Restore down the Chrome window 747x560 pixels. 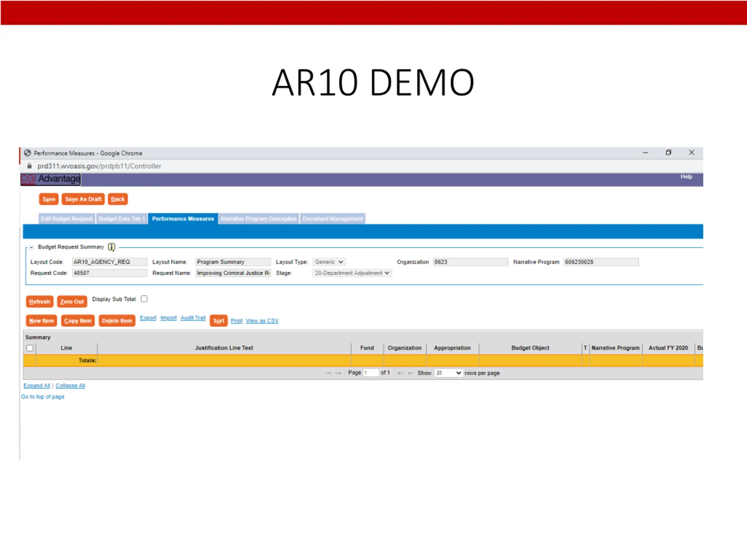click(x=668, y=153)
